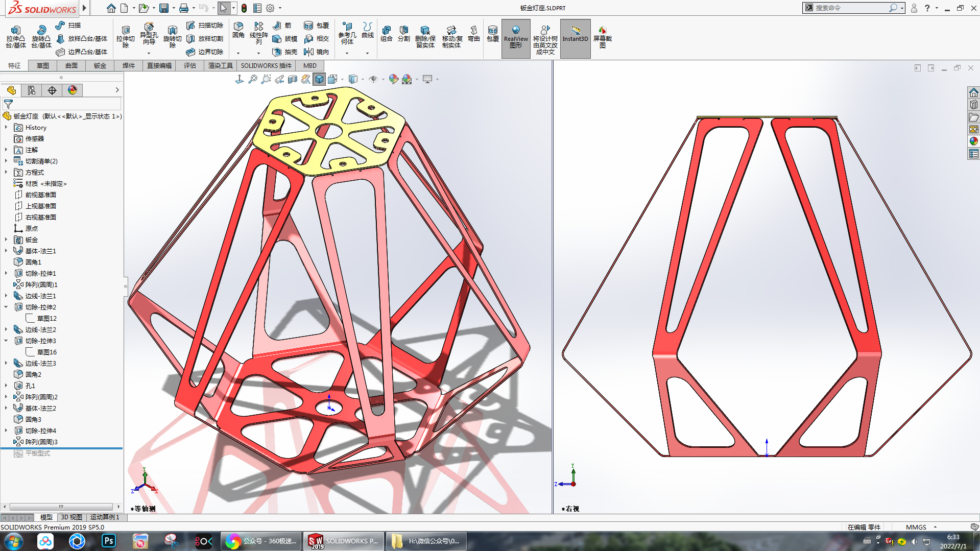Screen dimensions: 980x551
Task: Toggle the 3D drawing view cube button
Action: [319, 79]
